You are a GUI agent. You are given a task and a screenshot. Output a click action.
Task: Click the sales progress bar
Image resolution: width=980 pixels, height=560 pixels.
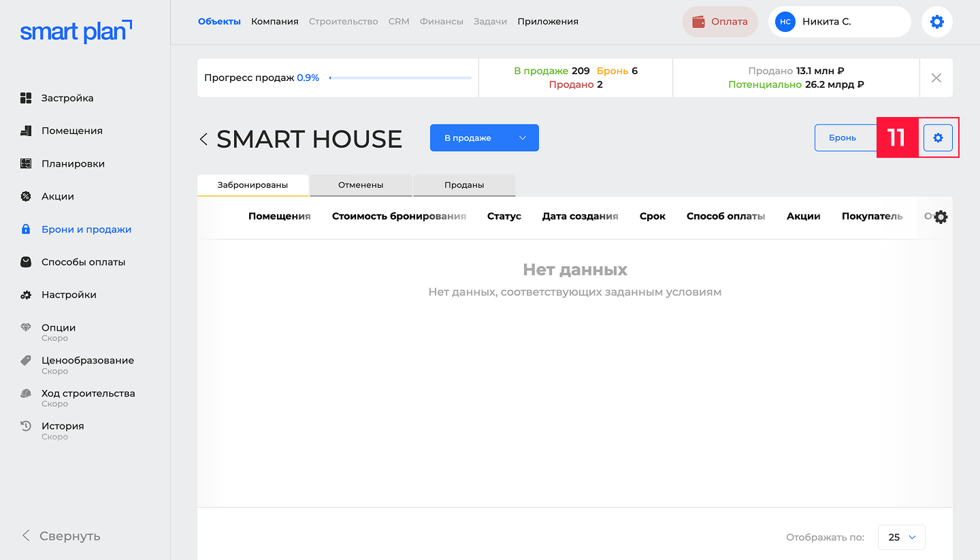coord(400,78)
